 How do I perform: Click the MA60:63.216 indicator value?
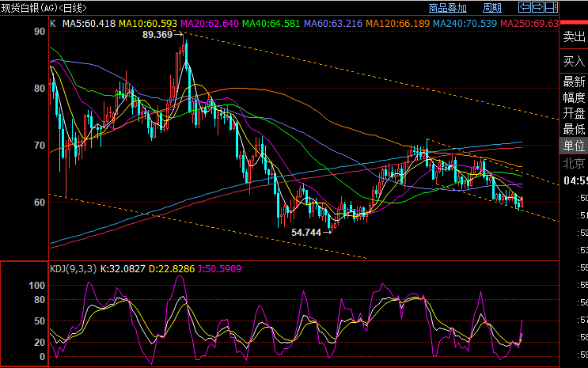333,23
